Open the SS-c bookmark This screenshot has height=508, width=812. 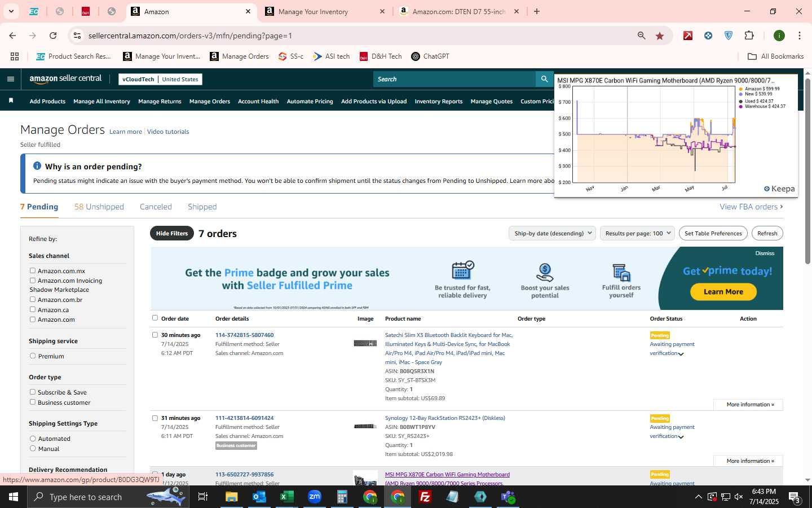[x=291, y=56]
